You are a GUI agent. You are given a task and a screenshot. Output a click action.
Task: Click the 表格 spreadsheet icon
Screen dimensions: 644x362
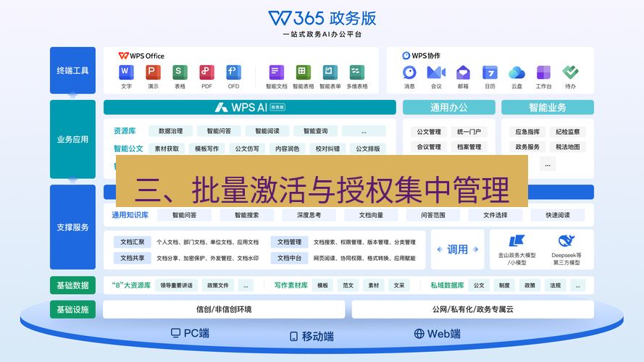[x=180, y=72]
